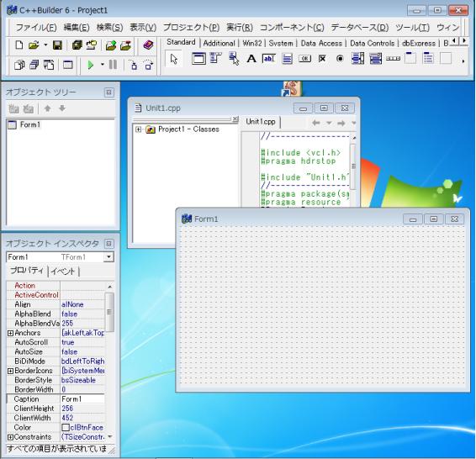The height and width of the screenshot is (459, 476).
Task: Click the View Unit icon
Action: pos(19,65)
